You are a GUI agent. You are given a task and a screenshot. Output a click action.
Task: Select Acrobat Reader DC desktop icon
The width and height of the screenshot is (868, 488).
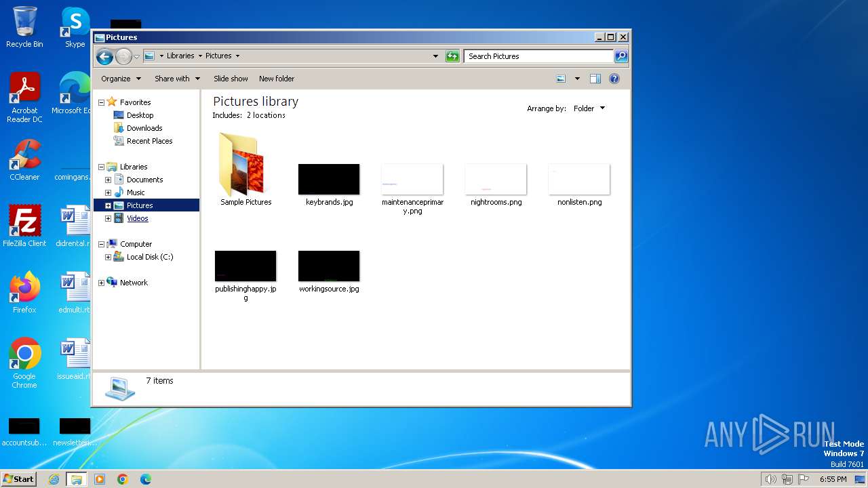(24, 98)
